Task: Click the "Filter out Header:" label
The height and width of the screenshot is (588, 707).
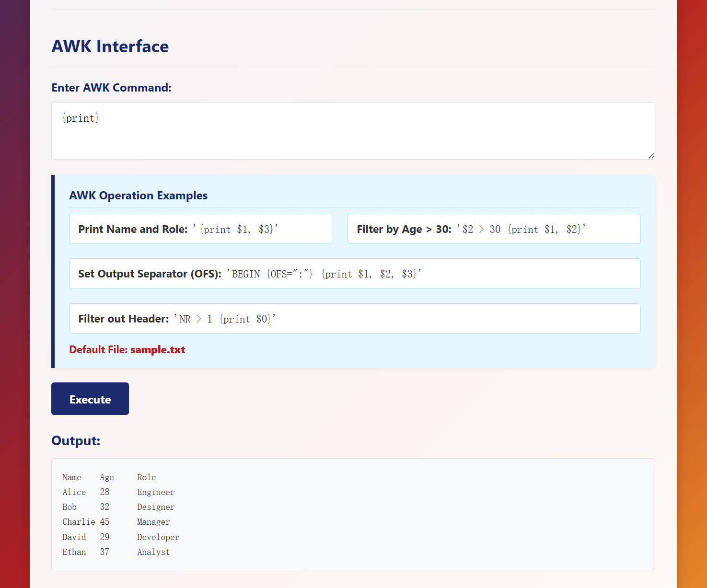Action: pyautogui.click(x=123, y=319)
